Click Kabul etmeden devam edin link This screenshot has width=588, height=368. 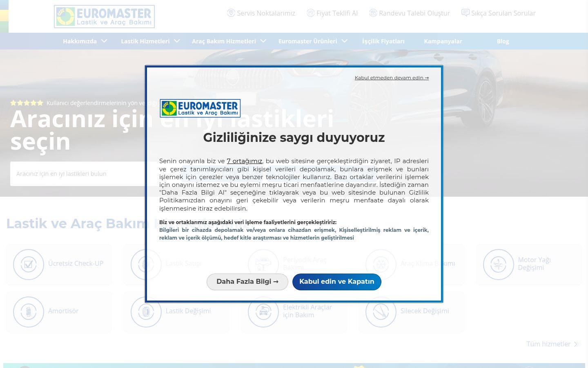(392, 78)
